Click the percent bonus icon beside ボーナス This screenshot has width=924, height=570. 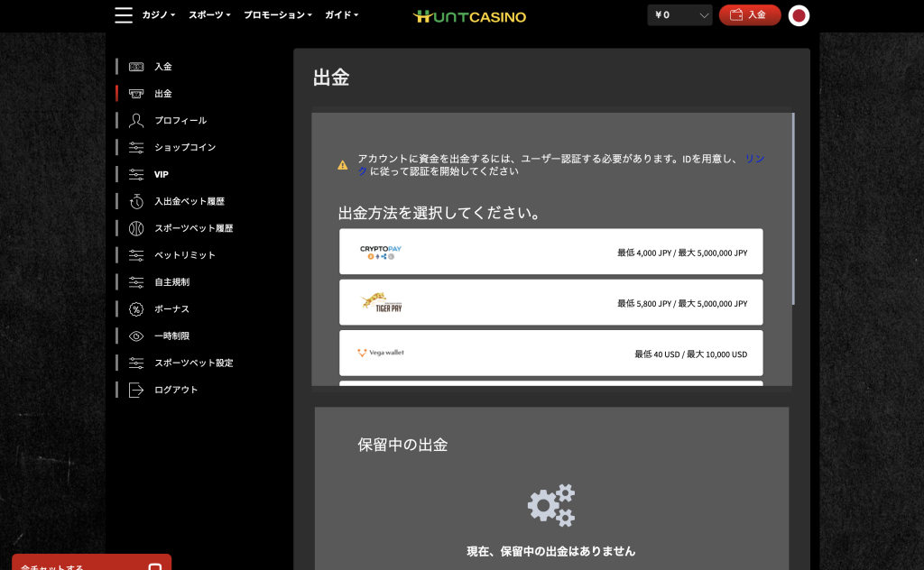pos(136,309)
